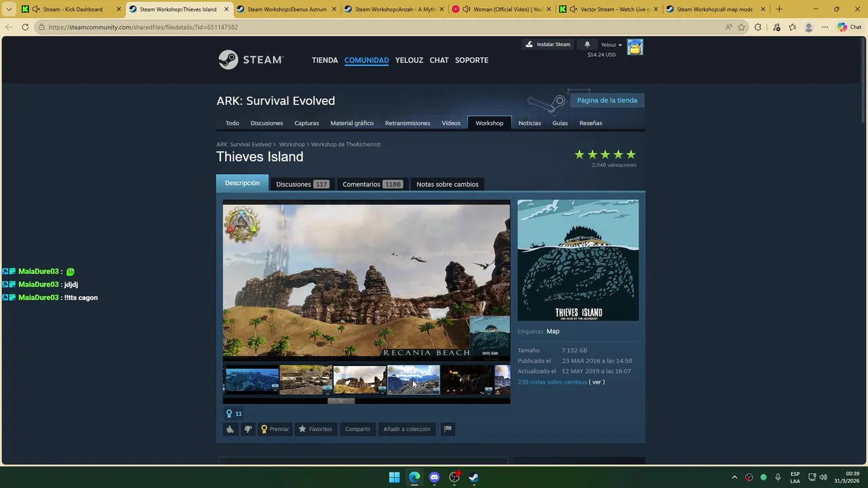Screen dimensions: 868x488
Task: Click the OBS icon in the taskbar
Action: pyautogui.click(x=454, y=477)
